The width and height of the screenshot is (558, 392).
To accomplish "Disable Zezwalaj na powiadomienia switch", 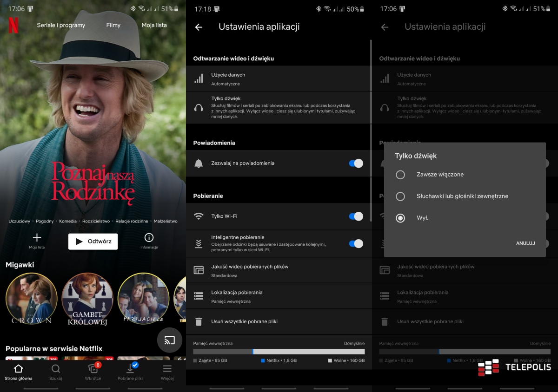I will tap(356, 163).
